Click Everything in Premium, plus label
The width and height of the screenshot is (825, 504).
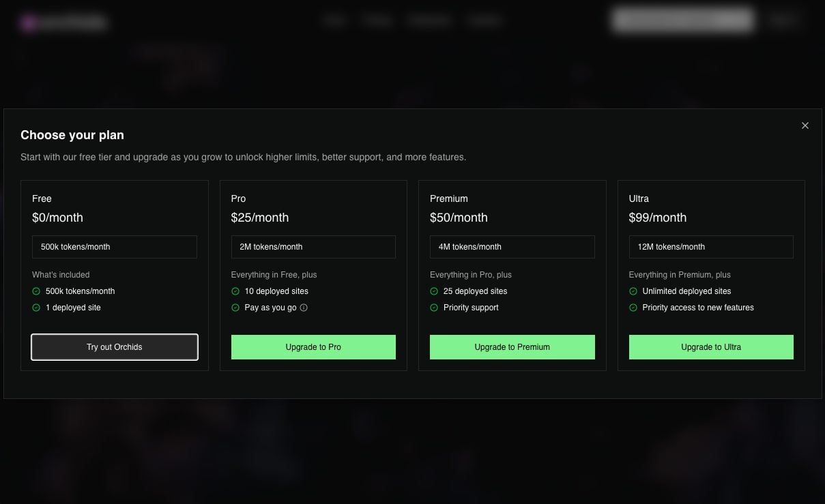coord(680,275)
